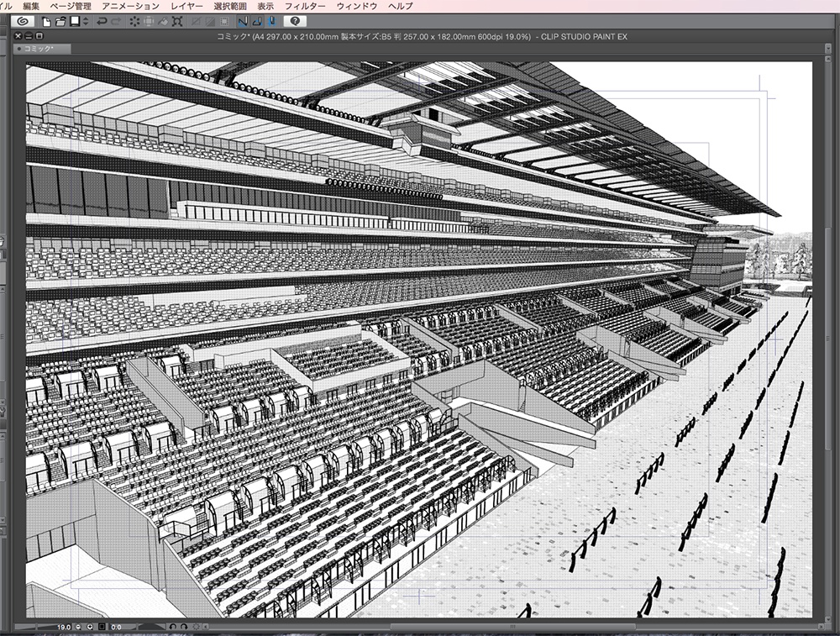Open CLIP STUDIO launcher icon

pyautogui.click(x=23, y=22)
